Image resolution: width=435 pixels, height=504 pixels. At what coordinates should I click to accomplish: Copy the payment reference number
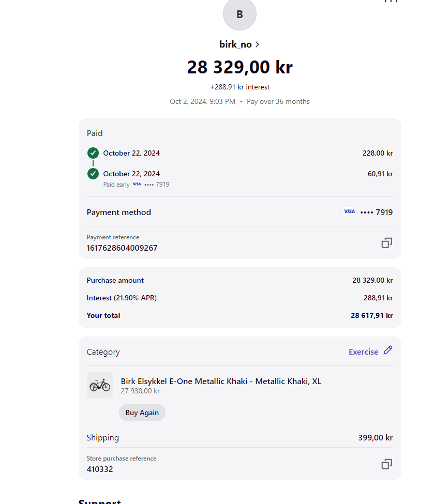pos(386,242)
